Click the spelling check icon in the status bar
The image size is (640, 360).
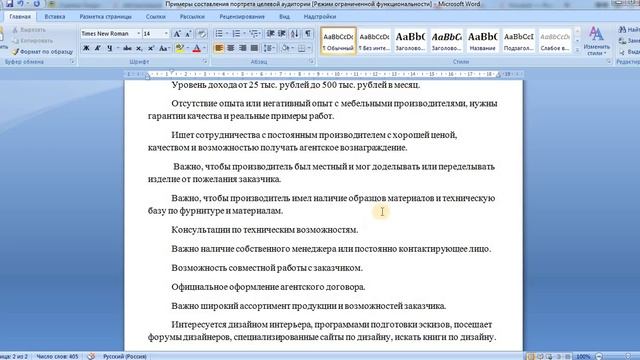click(91, 356)
